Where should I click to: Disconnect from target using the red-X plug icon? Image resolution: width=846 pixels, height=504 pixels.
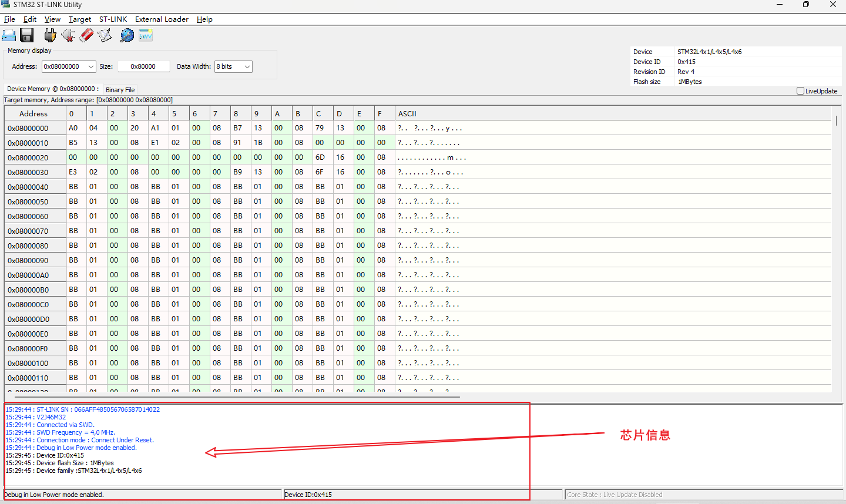point(68,36)
